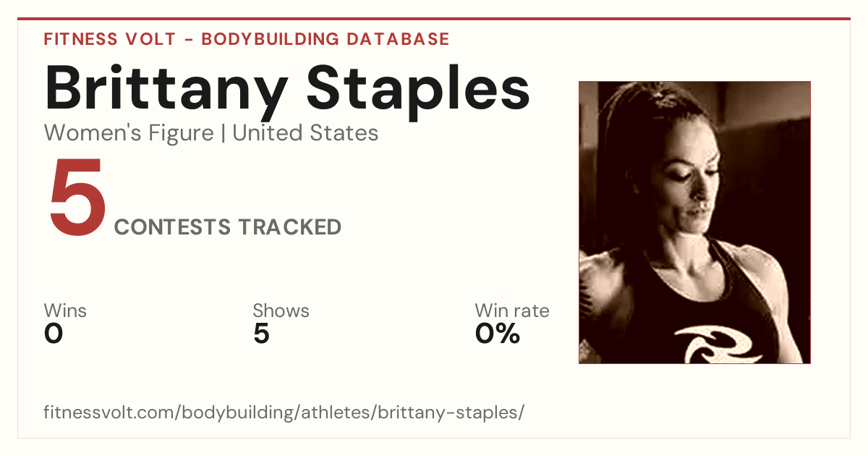
Task: Click the United States country text
Action: (x=305, y=133)
